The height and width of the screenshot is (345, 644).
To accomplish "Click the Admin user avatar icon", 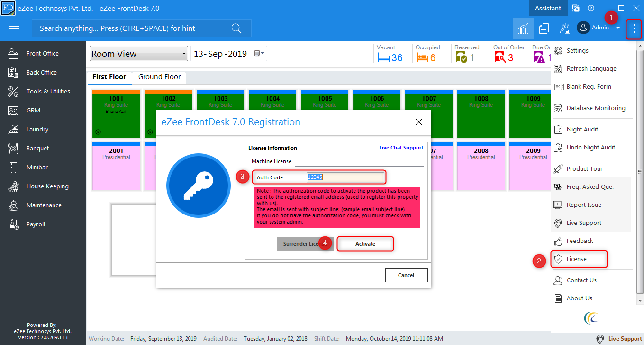I will 583,28.
